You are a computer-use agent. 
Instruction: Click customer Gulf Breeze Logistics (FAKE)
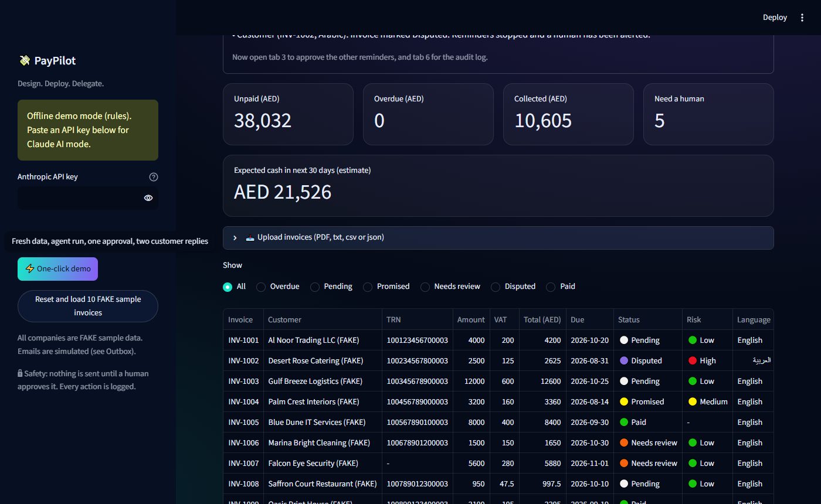[323, 381]
